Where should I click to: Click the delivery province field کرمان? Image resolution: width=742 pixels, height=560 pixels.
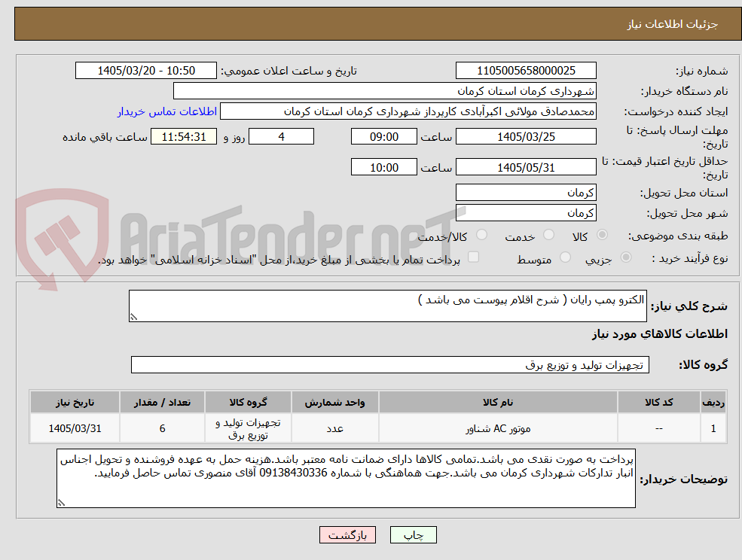pyautogui.click(x=526, y=193)
